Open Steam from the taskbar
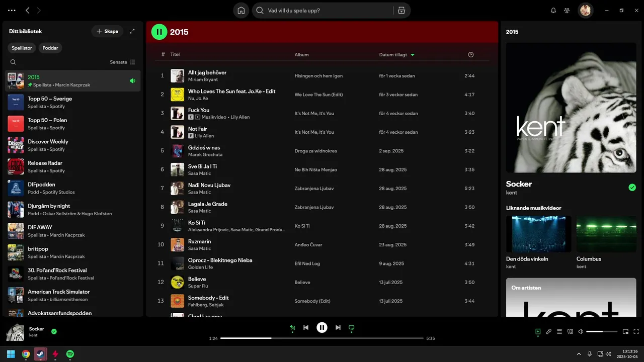Viewport: 644px width, 362px height. (x=40, y=354)
